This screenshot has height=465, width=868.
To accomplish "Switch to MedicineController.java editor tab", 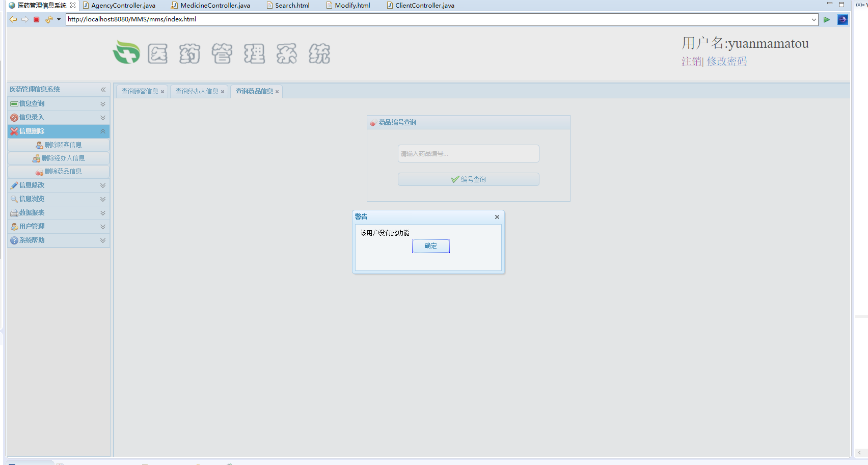I will point(210,6).
